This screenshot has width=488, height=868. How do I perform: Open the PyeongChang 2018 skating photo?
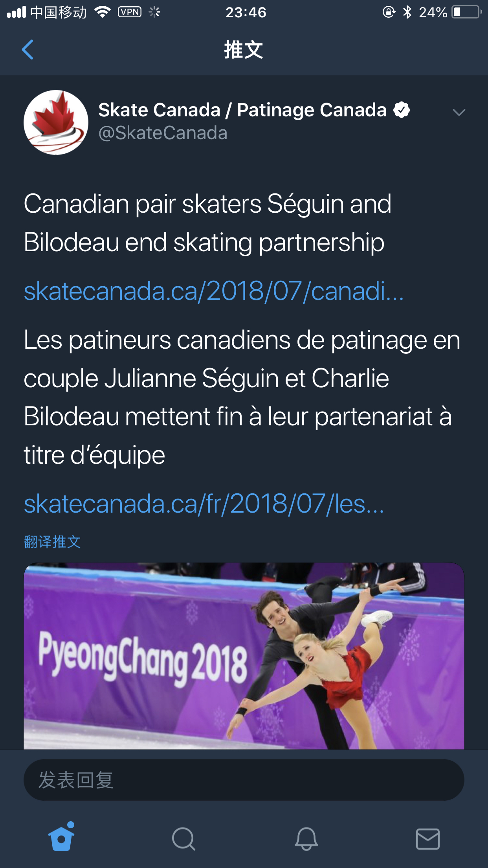pyautogui.click(x=244, y=656)
